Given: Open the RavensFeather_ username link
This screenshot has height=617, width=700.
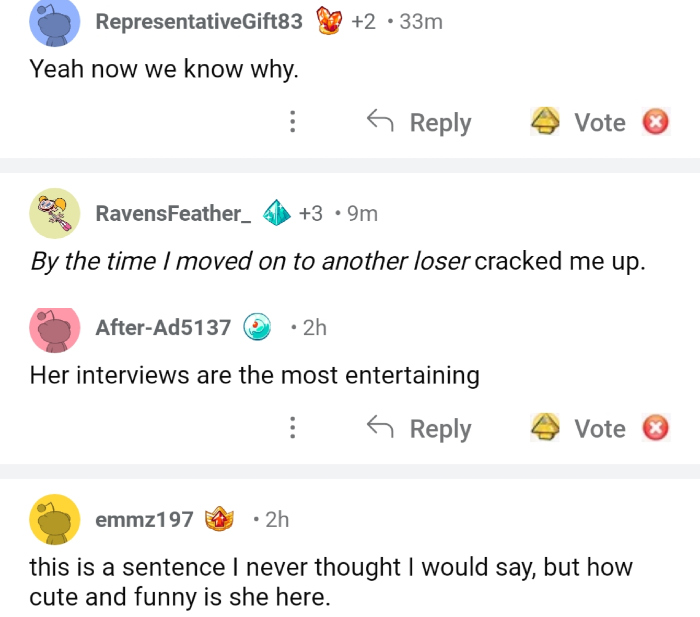Looking at the screenshot, I should click(x=172, y=213).
